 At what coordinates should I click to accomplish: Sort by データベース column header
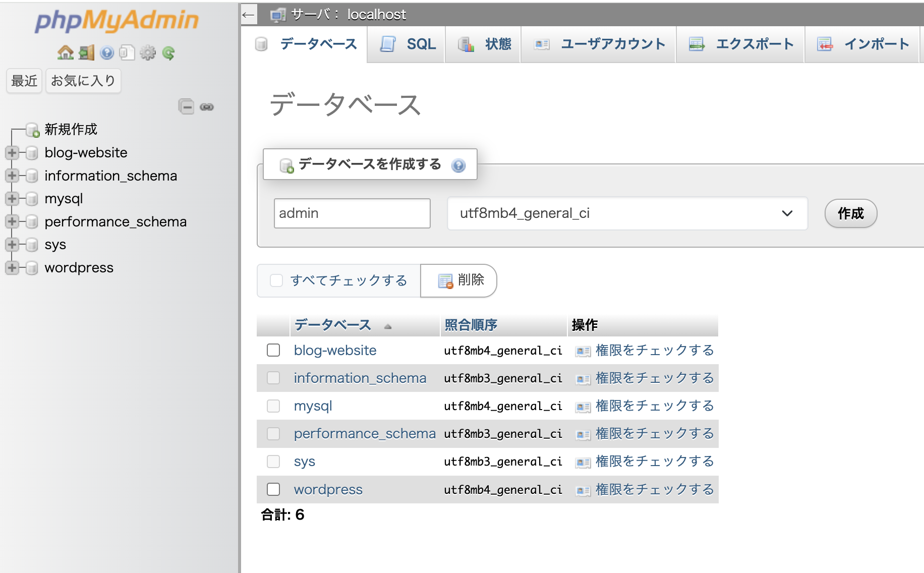click(333, 325)
